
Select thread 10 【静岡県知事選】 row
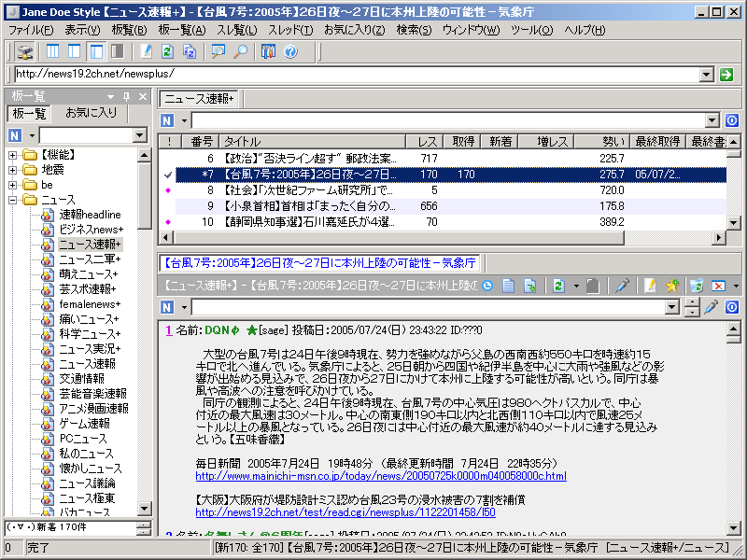[x=442, y=222]
